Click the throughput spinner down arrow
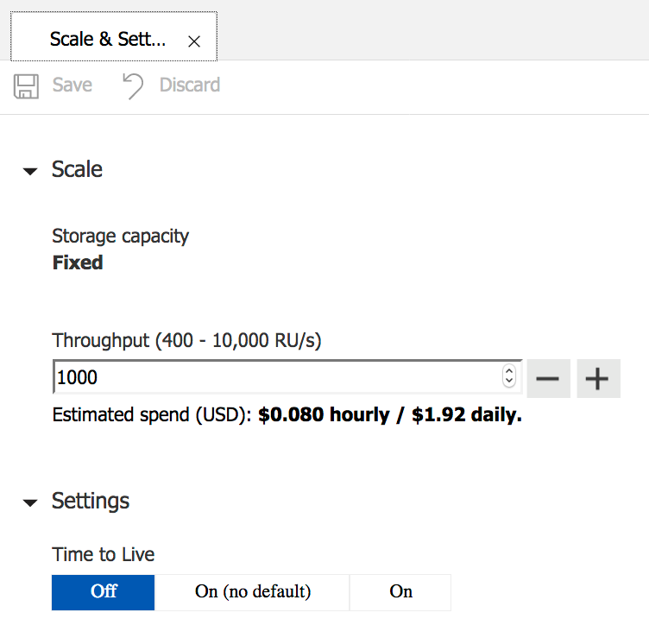Screen dimensions: 649x644 tap(509, 382)
